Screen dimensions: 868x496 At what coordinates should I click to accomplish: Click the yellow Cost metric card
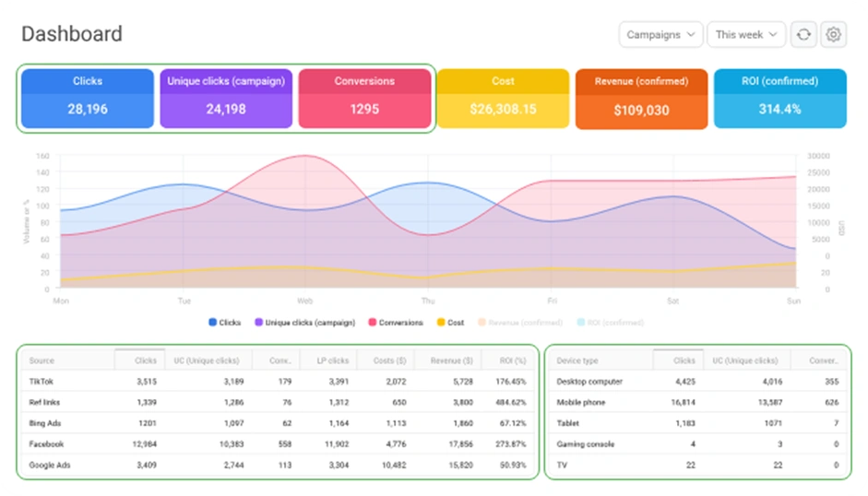point(503,97)
